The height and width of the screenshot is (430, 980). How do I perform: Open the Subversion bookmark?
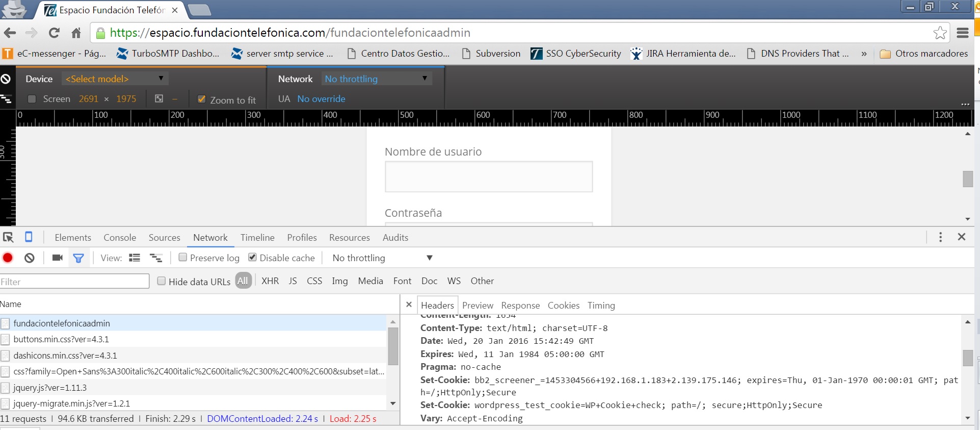(x=491, y=54)
